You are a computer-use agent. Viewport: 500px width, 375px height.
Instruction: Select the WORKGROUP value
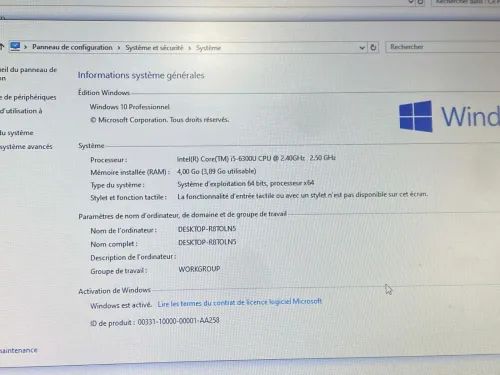199,269
